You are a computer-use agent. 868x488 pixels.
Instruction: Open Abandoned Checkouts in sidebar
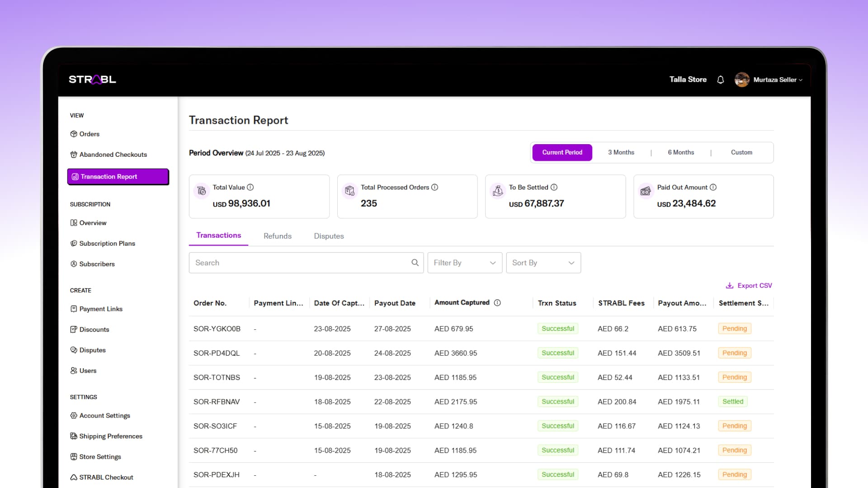coord(113,155)
